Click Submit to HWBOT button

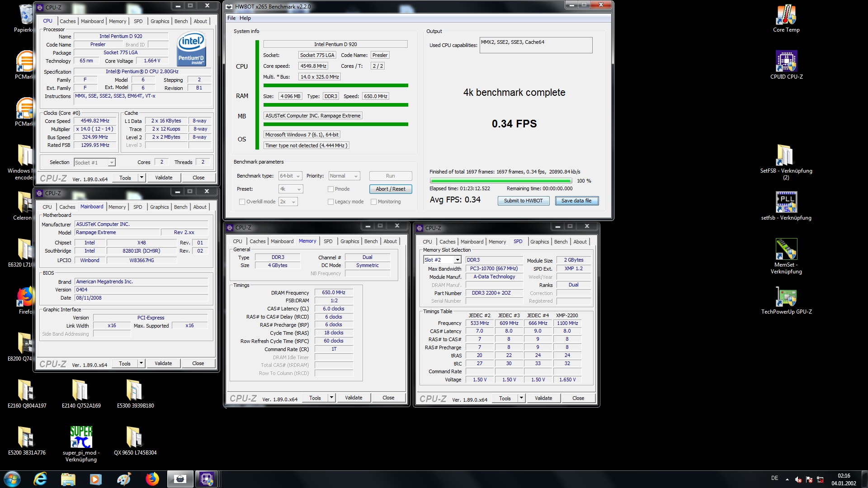point(523,201)
